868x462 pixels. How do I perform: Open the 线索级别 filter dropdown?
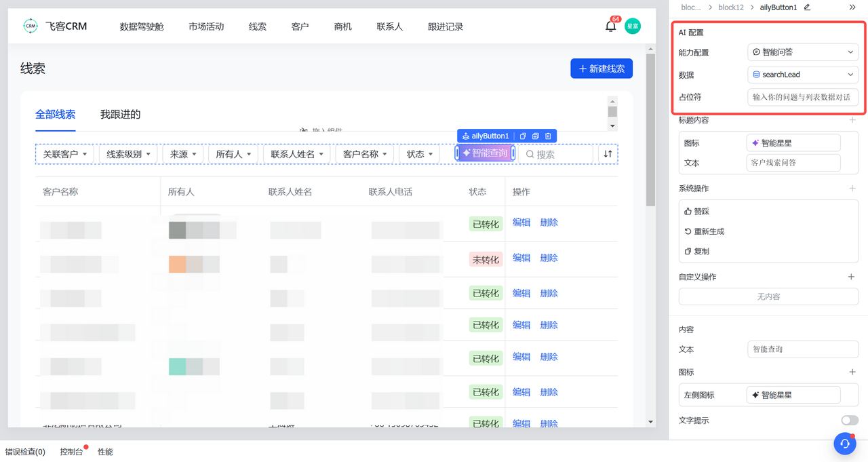(128, 154)
